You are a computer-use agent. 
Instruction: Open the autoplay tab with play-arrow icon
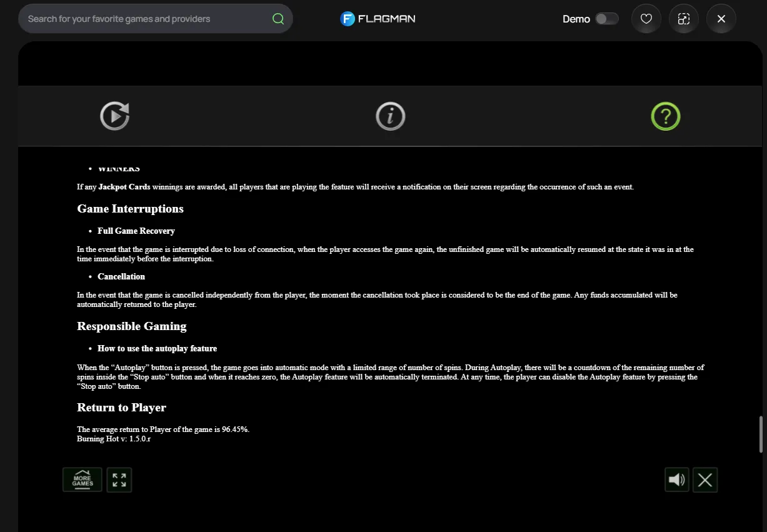[x=115, y=116]
